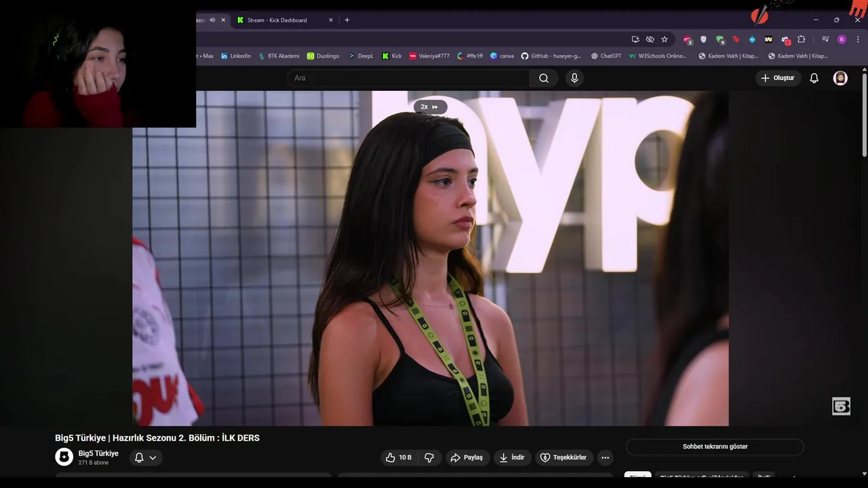This screenshot has height=488, width=868.
Task: Close the currently active YouTube tab
Action: click(x=223, y=20)
